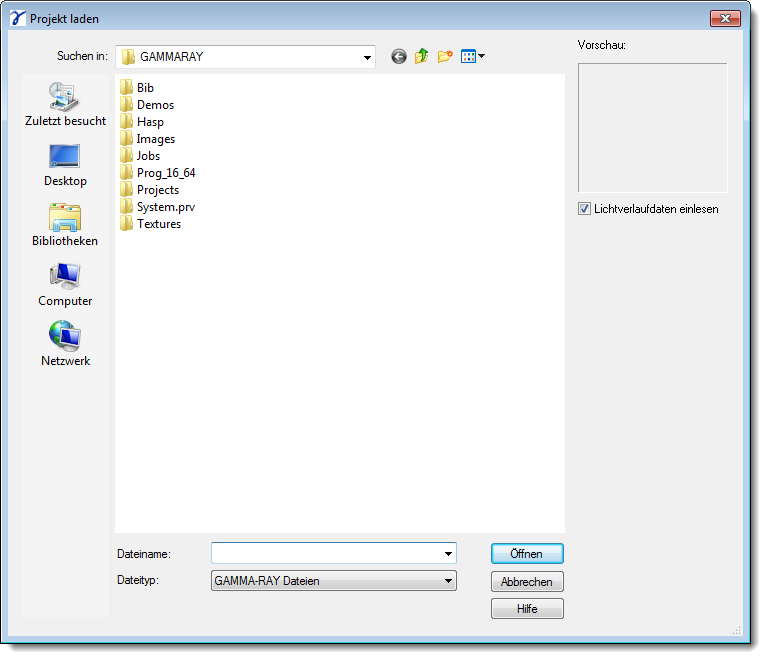
Task: Select the Textures folder icon
Action: point(127,224)
